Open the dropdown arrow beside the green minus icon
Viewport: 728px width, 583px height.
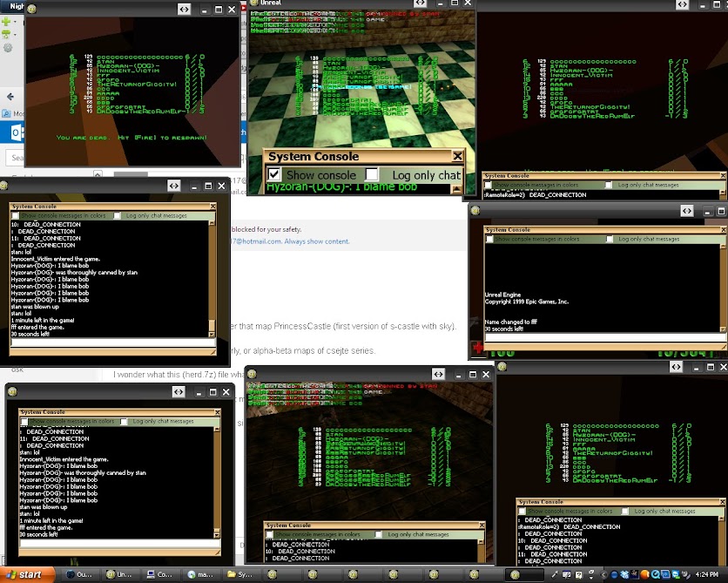pos(15,34)
